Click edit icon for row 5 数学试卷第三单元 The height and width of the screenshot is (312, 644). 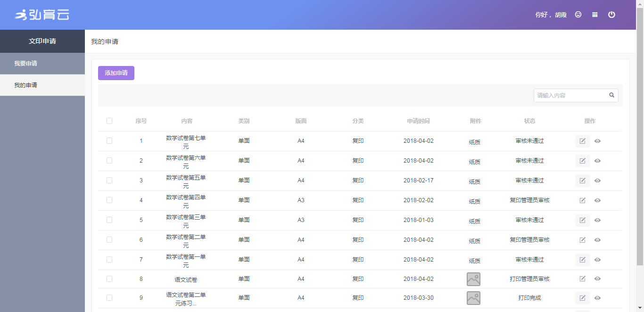[x=582, y=220]
